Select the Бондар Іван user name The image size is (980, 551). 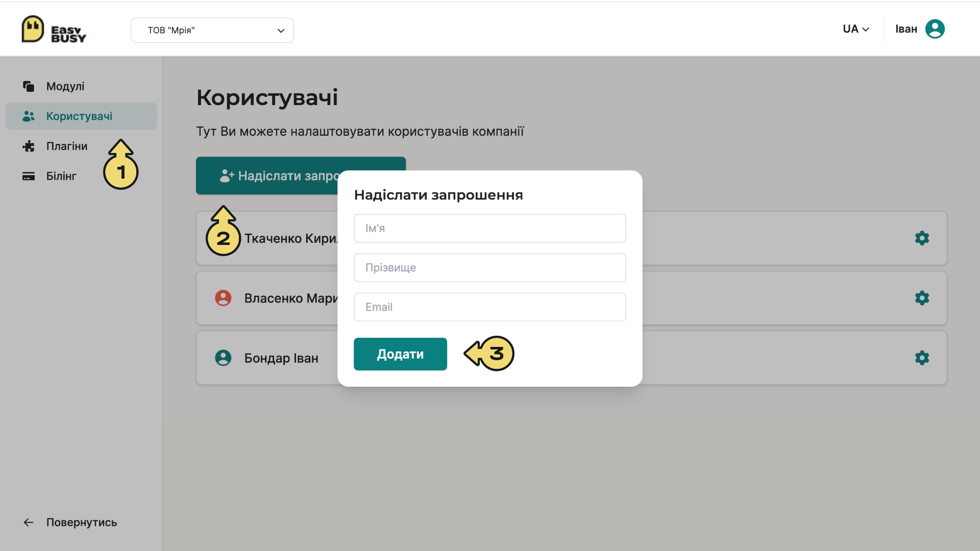[x=281, y=358]
